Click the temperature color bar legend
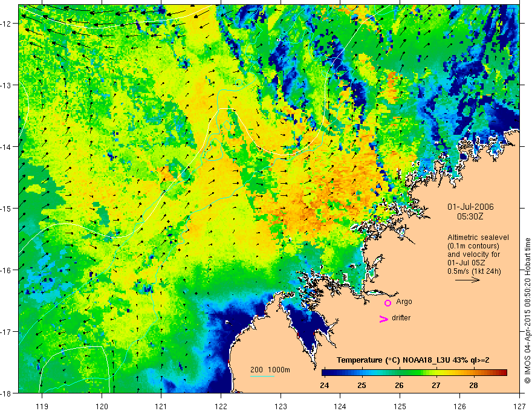Image resolution: width=532 pixels, height=411 pixels. (x=414, y=372)
